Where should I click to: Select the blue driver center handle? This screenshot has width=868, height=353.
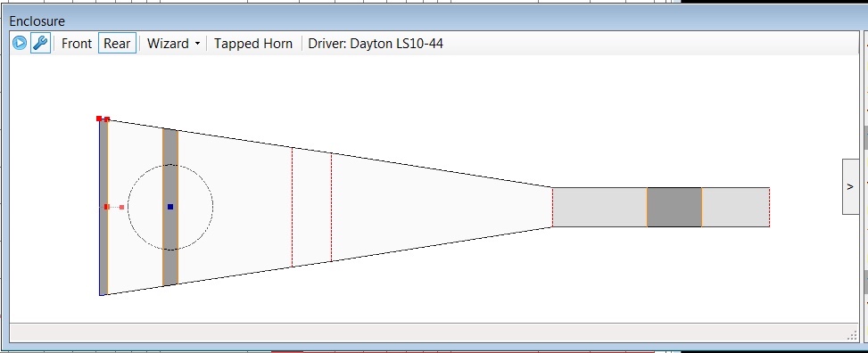pyautogui.click(x=170, y=207)
